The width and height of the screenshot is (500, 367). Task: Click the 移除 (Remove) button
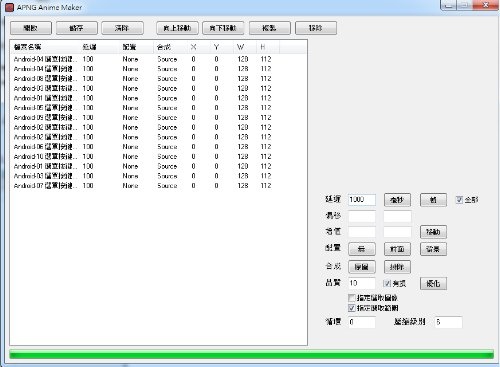(x=316, y=28)
